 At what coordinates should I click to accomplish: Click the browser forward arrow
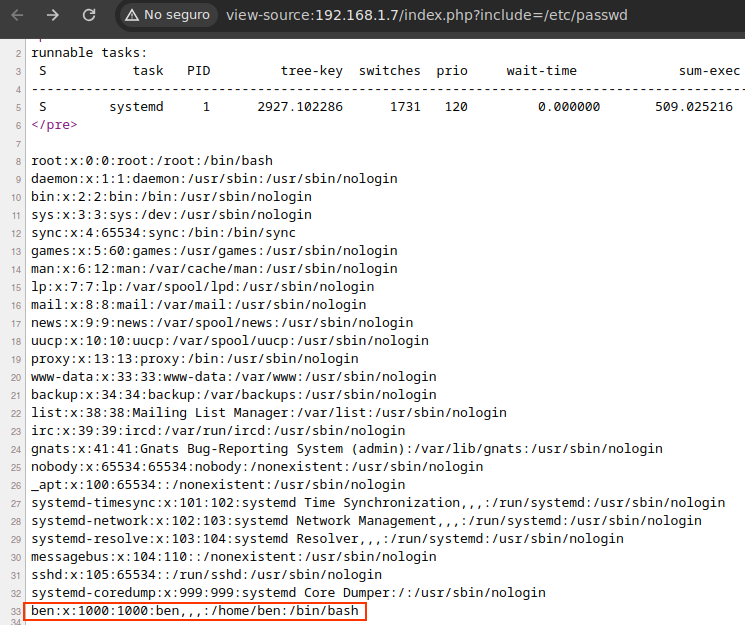pos(53,15)
